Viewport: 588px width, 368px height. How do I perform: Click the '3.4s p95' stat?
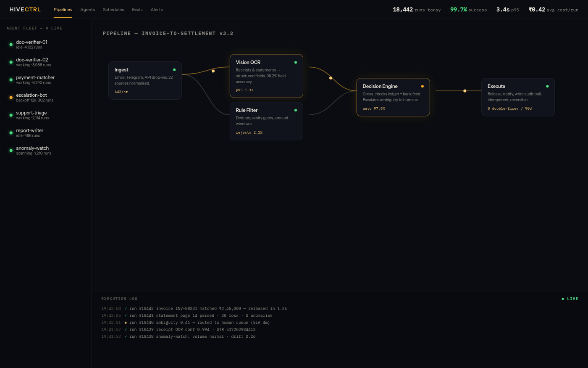tap(507, 10)
